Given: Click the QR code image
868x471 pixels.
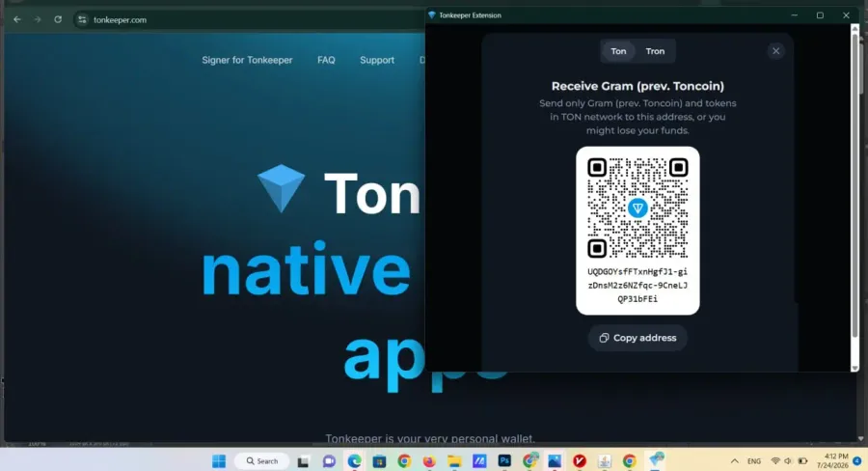Looking at the screenshot, I should pos(637,208).
